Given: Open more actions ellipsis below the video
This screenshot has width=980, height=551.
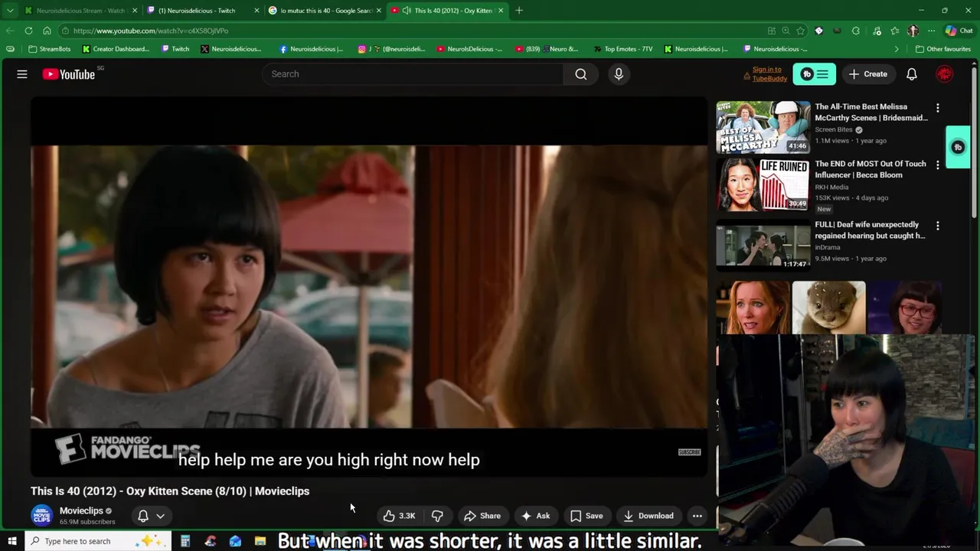Looking at the screenshot, I should coord(697,516).
